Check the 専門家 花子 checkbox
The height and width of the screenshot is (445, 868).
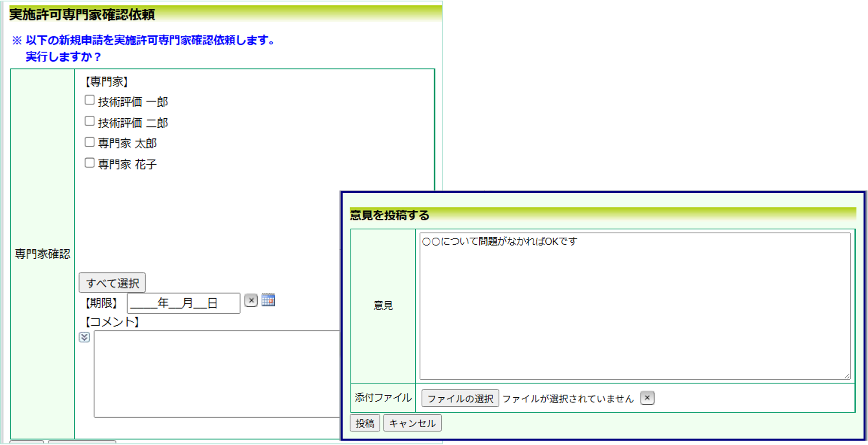pyautogui.click(x=89, y=162)
